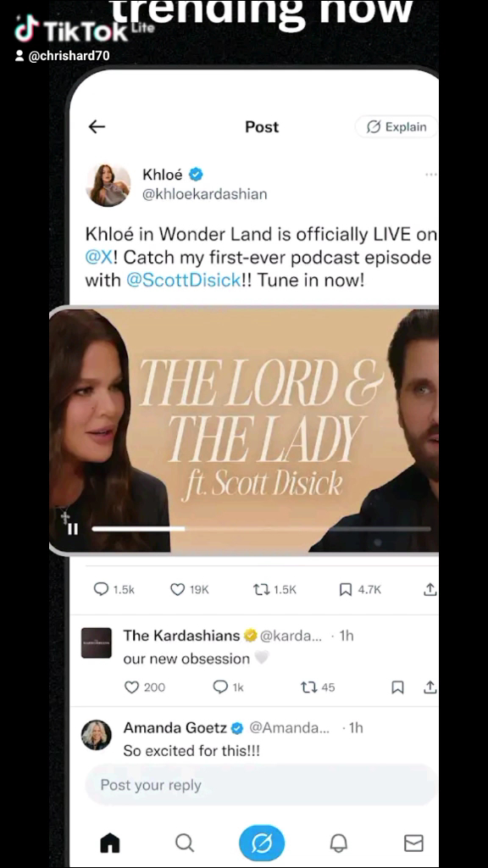Like The Kardashians' reply
The height and width of the screenshot is (868, 488).
tap(131, 687)
